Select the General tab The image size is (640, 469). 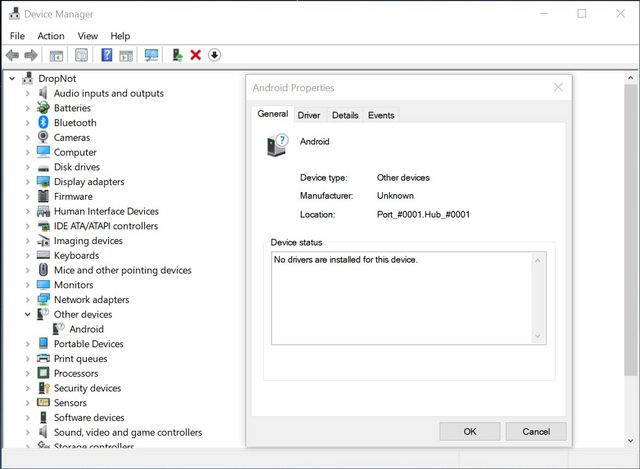click(273, 113)
